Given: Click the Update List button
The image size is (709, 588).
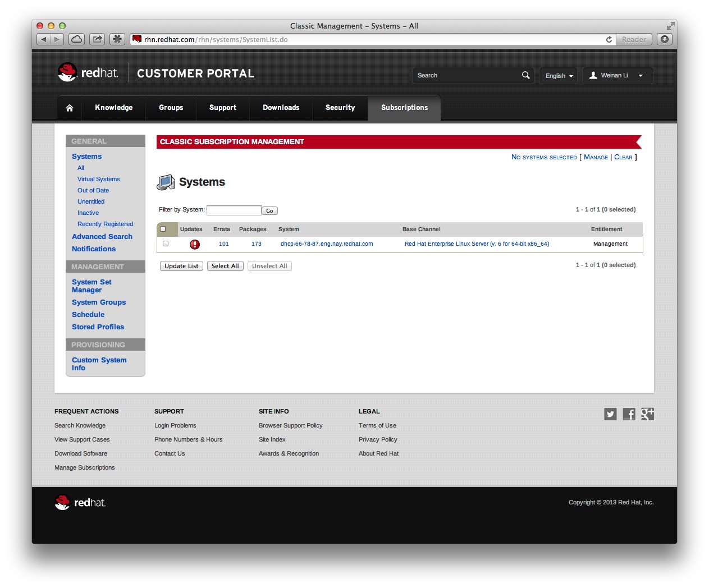Looking at the screenshot, I should pos(181,266).
